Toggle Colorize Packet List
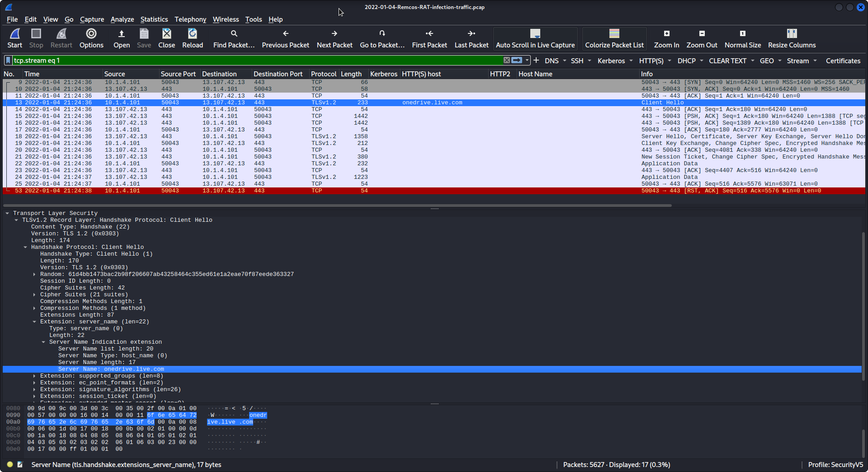 614,39
